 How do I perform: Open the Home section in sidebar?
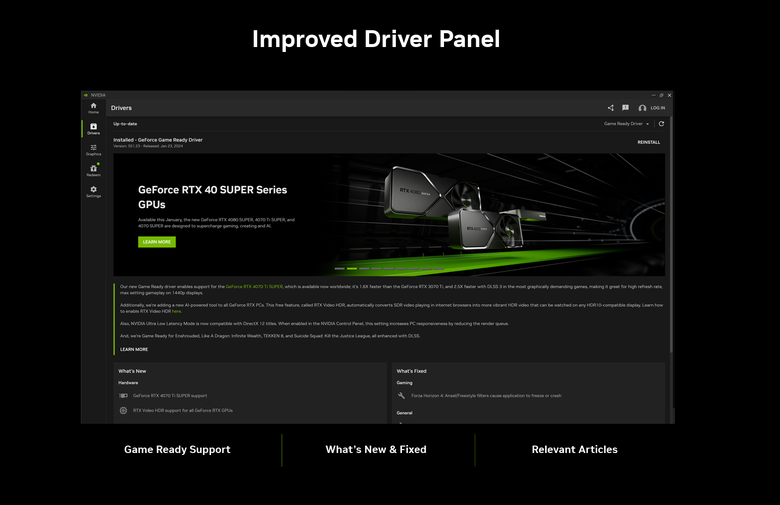pos(94,107)
